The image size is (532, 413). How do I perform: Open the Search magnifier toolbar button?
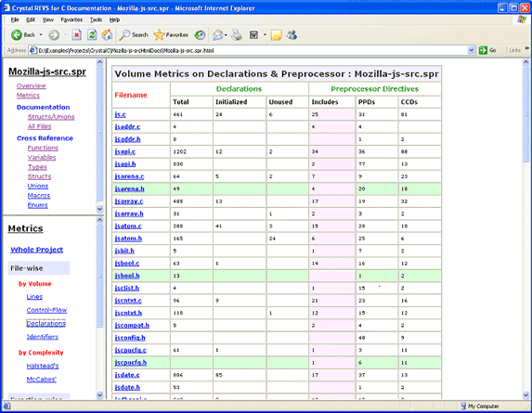click(134, 34)
